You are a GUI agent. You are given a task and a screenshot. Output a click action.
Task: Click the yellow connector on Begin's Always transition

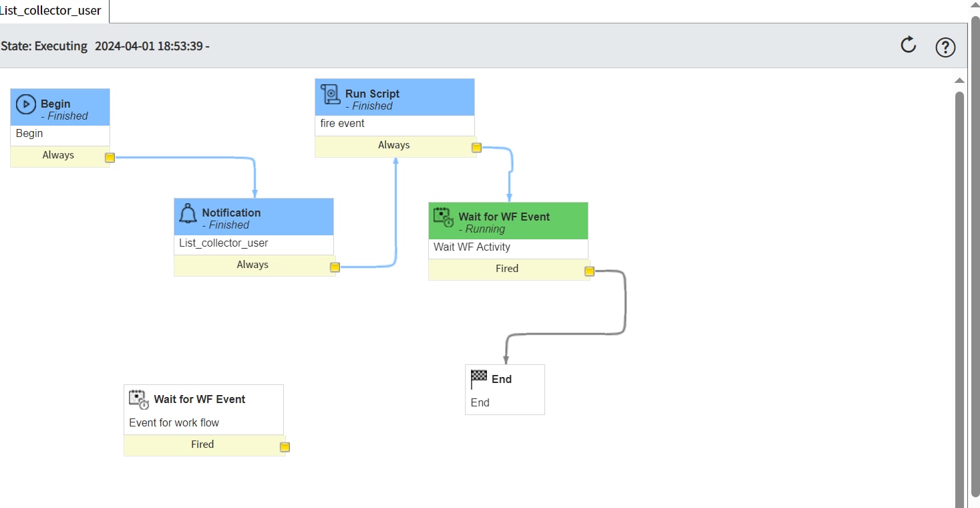(x=109, y=157)
